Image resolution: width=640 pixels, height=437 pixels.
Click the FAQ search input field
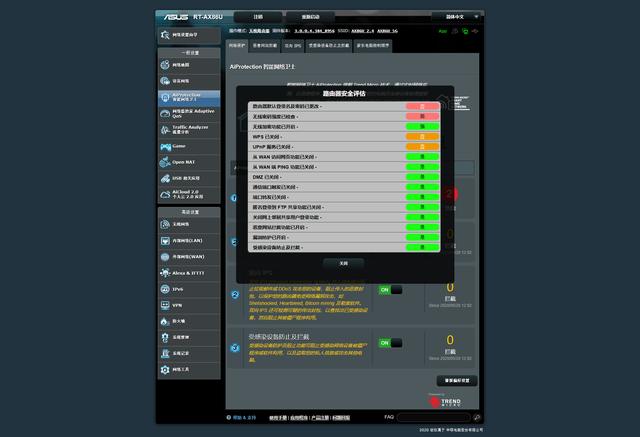[x=433, y=417]
